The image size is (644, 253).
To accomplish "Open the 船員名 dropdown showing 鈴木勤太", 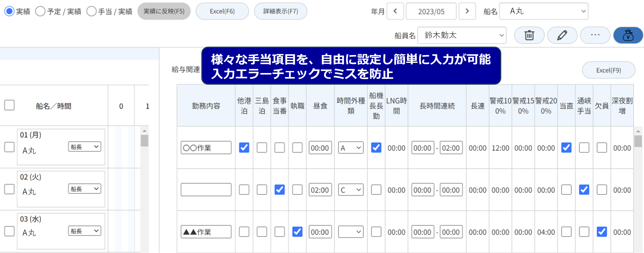I will tap(462, 35).
